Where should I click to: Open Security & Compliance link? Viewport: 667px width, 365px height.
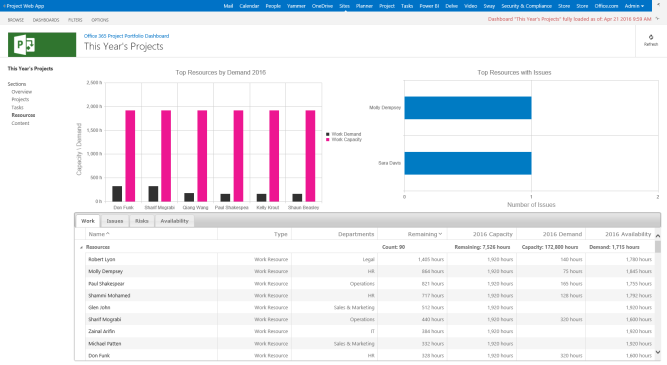click(x=527, y=6)
